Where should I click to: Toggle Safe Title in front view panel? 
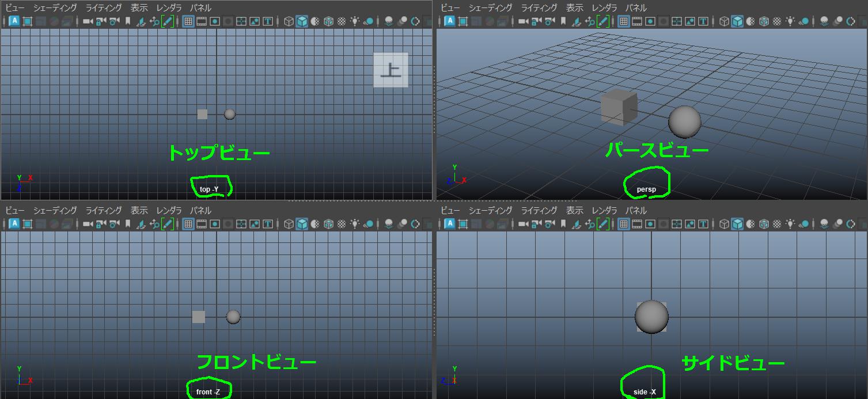click(x=268, y=224)
